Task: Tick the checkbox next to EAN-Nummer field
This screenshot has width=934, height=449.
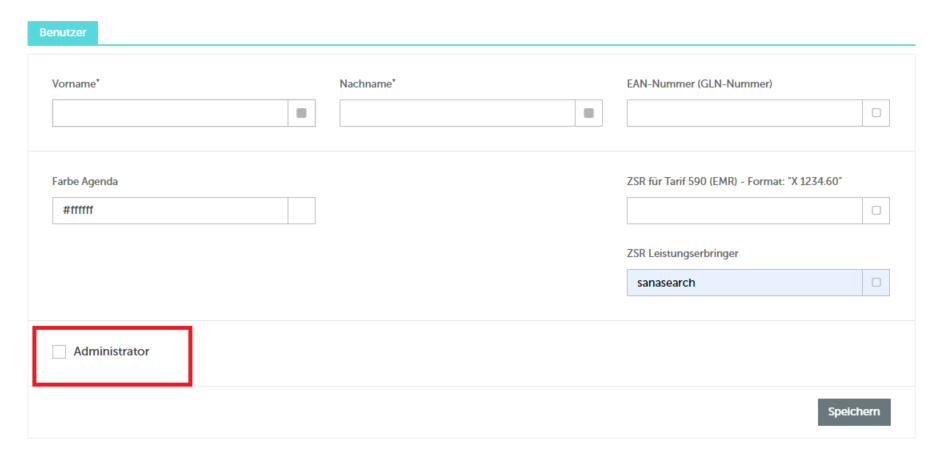Action: coord(876,113)
